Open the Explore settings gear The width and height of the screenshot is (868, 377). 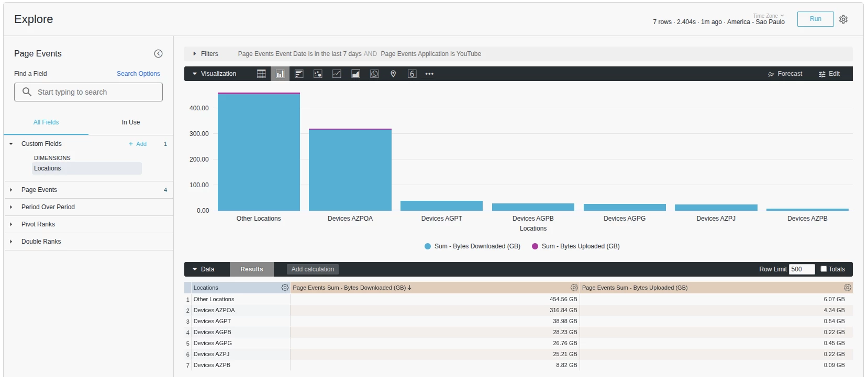843,19
